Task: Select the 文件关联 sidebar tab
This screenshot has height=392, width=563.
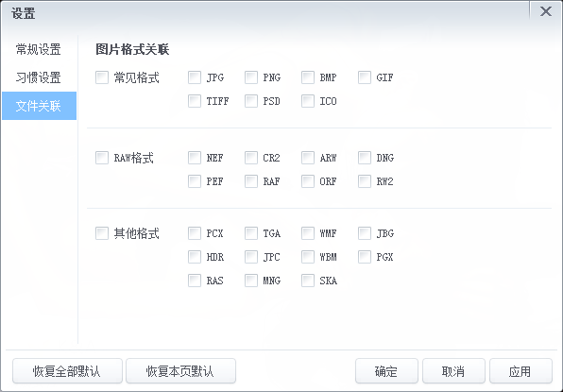Action: coord(39,106)
